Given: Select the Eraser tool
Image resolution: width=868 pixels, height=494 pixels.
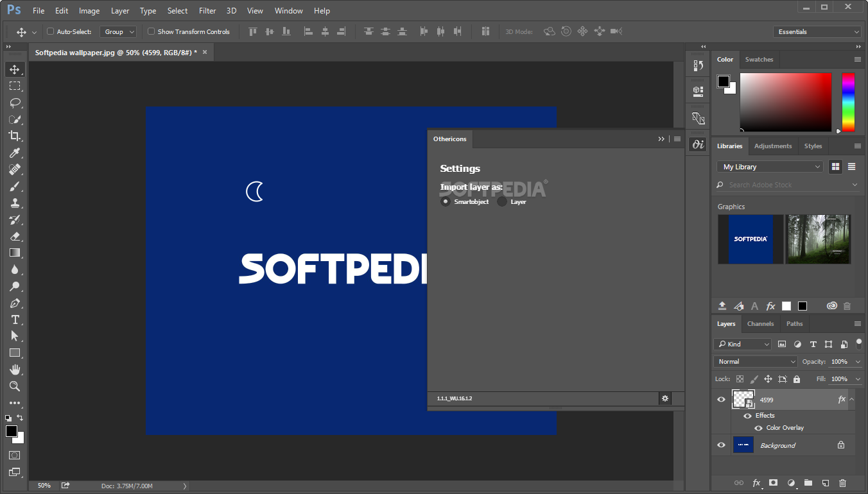Looking at the screenshot, I should tap(14, 236).
